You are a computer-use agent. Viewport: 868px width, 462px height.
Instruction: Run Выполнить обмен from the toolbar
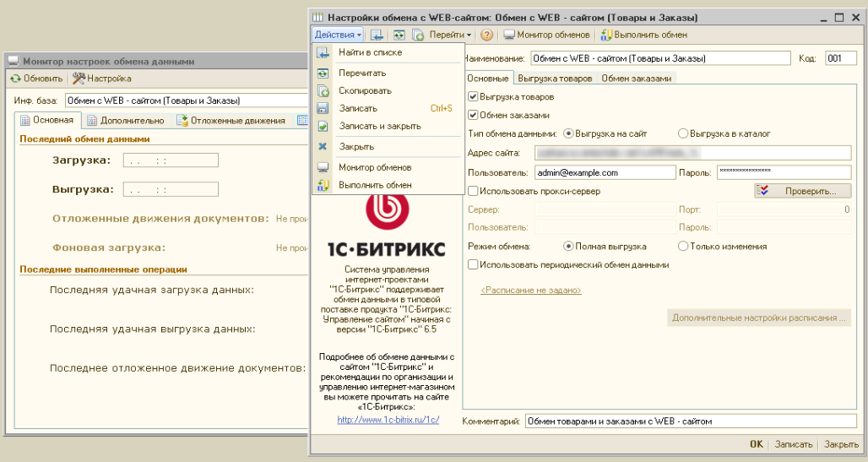tap(643, 35)
